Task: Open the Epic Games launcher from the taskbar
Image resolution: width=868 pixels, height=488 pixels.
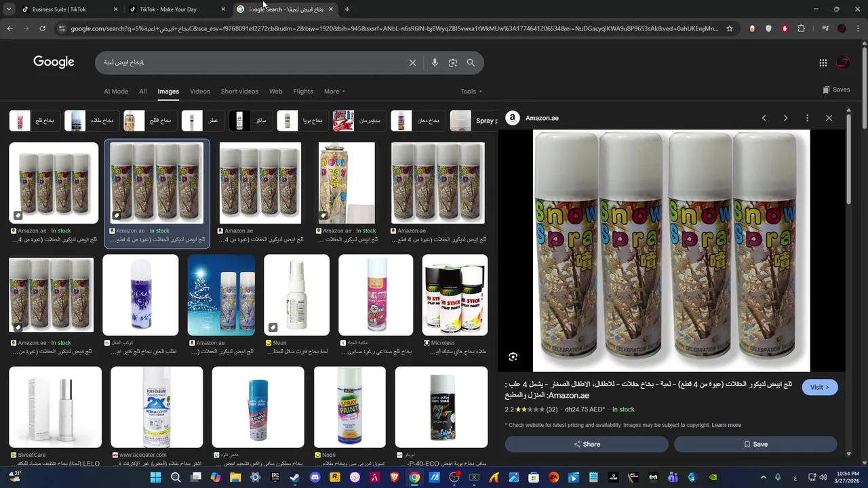Action: click(275, 477)
